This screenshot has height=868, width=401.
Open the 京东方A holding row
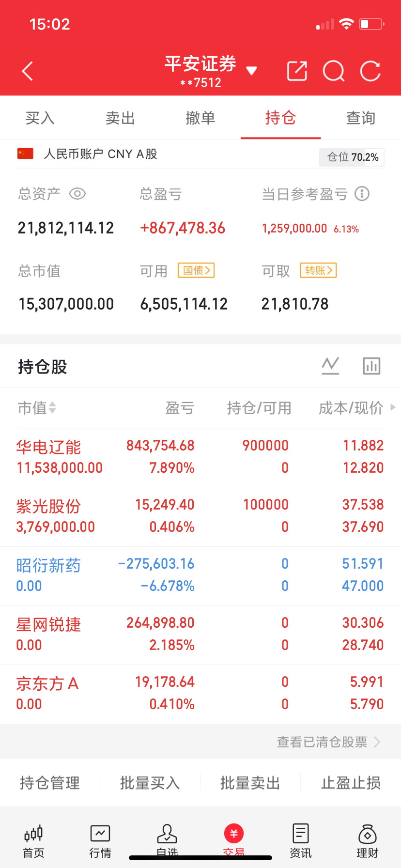pos(200,695)
